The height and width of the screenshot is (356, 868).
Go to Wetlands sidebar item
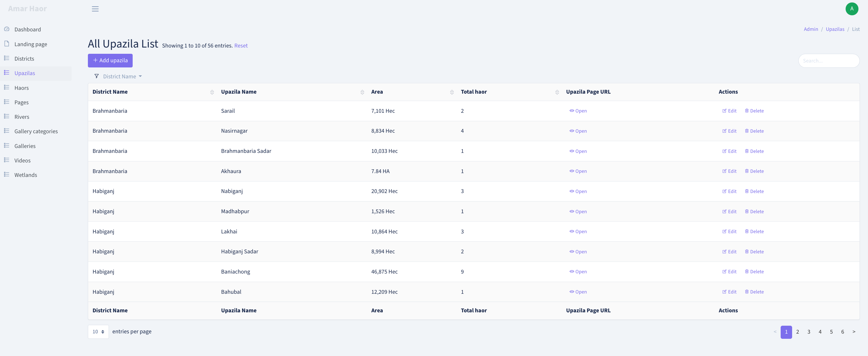(26, 175)
